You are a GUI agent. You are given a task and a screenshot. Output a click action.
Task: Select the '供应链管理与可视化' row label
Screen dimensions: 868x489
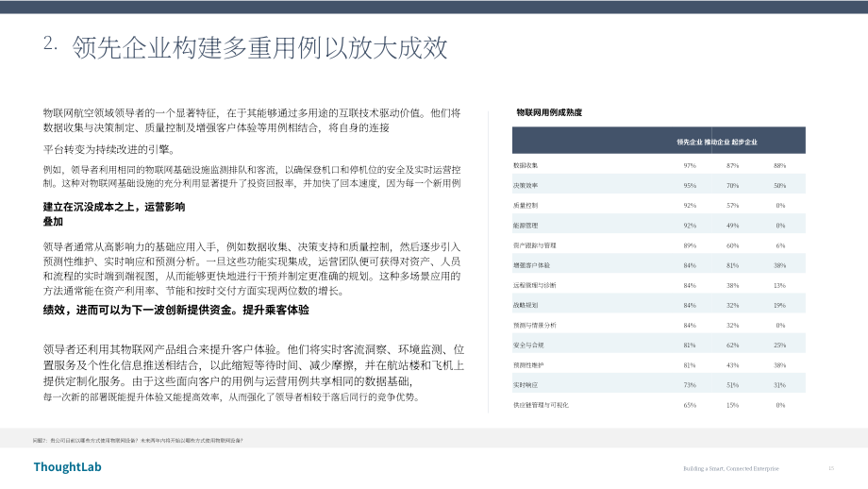tap(541, 405)
